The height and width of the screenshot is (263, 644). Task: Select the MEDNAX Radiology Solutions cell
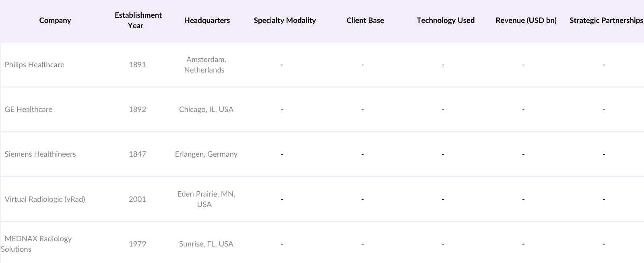(38, 244)
